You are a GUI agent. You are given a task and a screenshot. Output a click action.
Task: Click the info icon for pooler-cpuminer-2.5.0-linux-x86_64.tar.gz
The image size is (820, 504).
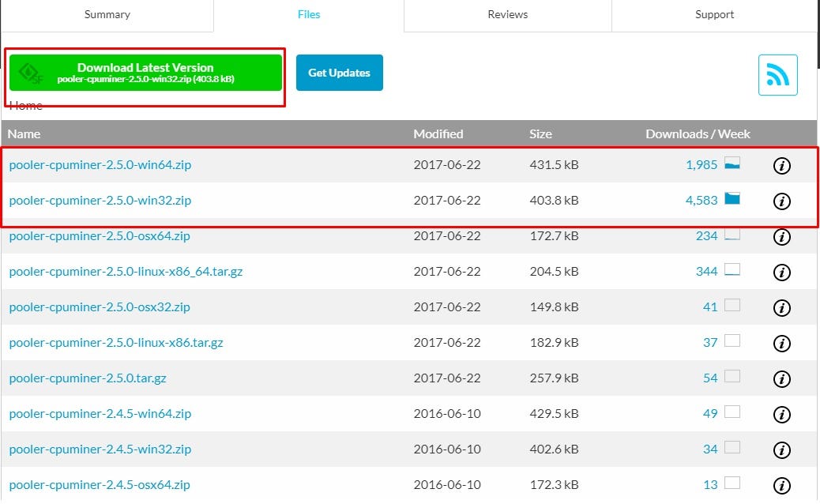click(782, 273)
